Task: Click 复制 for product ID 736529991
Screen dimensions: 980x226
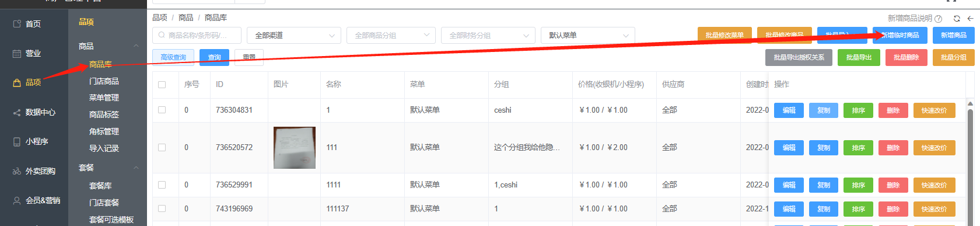Action: (x=824, y=185)
